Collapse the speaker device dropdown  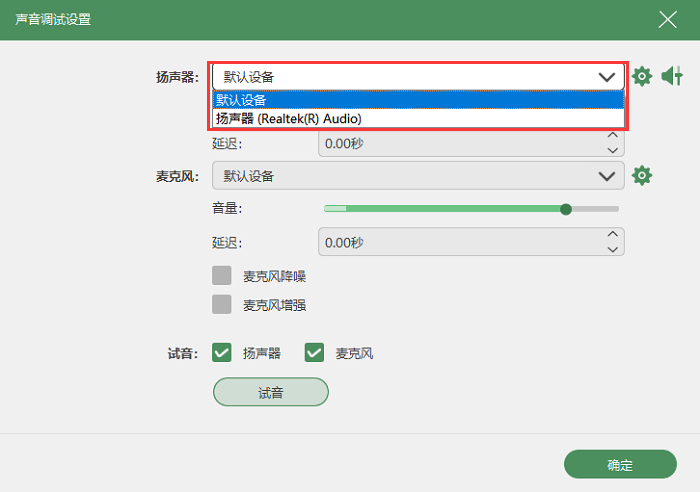[606, 77]
